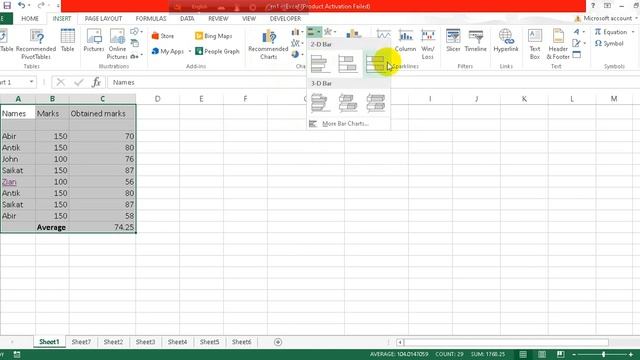Pick the 3-D Clustered Bar chart
The height and width of the screenshot is (360, 640).
pos(320,102)
